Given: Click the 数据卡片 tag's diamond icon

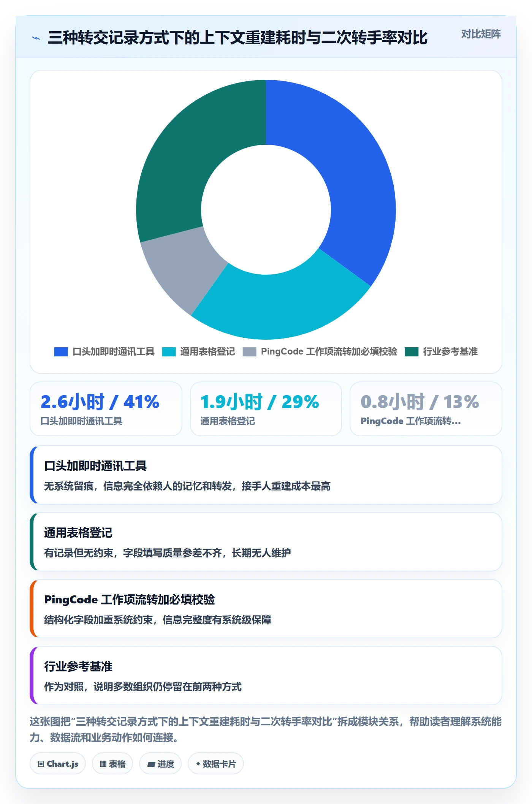Looking at the screenshot, I should tap(198, 764).
